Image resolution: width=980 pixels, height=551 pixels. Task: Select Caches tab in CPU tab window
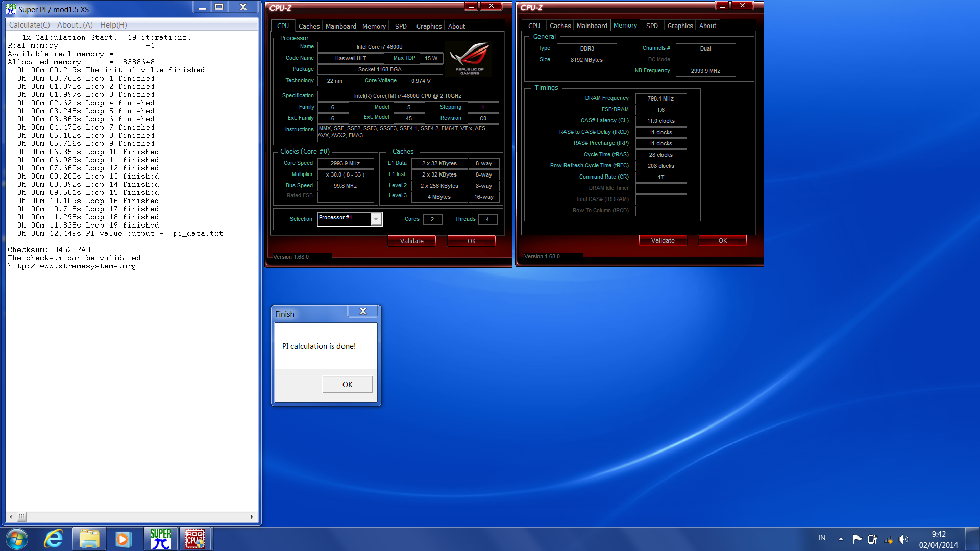pos(309,26)
